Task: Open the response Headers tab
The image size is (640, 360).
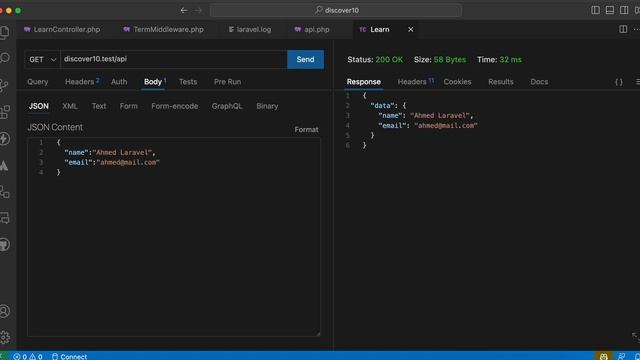Action: [415, 82]
